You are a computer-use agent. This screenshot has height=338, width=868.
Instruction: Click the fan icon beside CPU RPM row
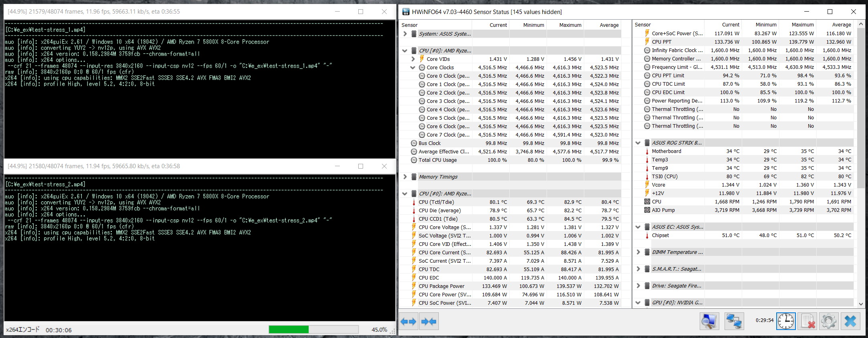(x=647, y=201)
